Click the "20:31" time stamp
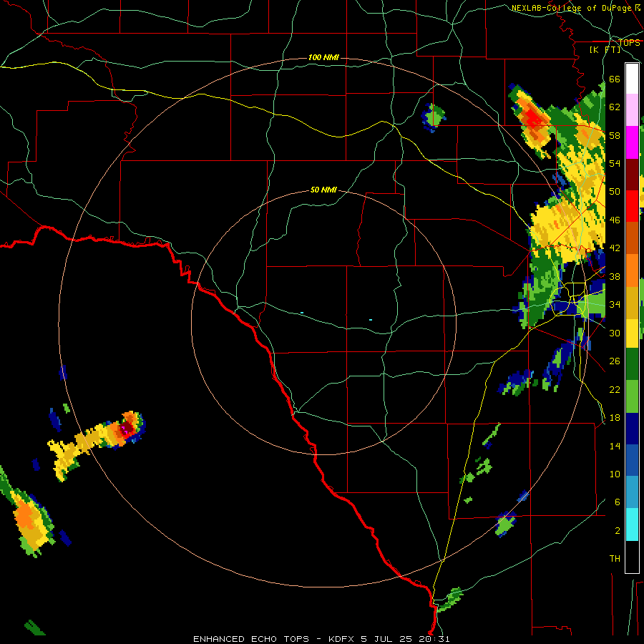644x644 pixels. click(x=434, y=639)
